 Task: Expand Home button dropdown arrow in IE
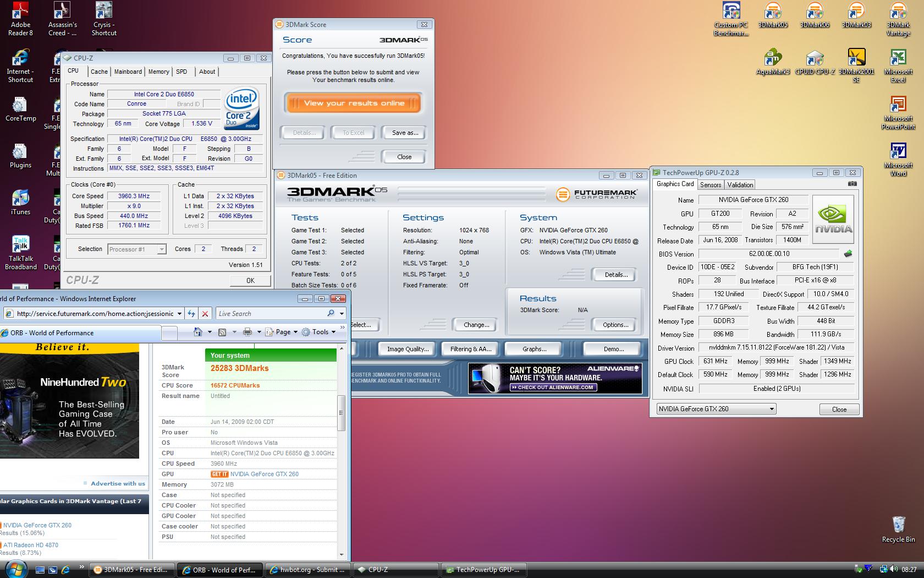pos(210,332)
